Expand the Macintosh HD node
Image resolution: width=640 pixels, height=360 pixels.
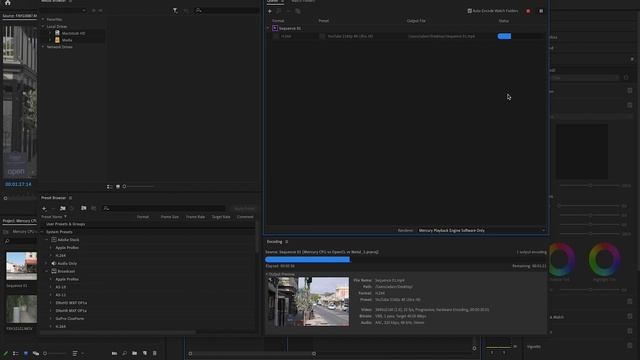pos(51,33)
